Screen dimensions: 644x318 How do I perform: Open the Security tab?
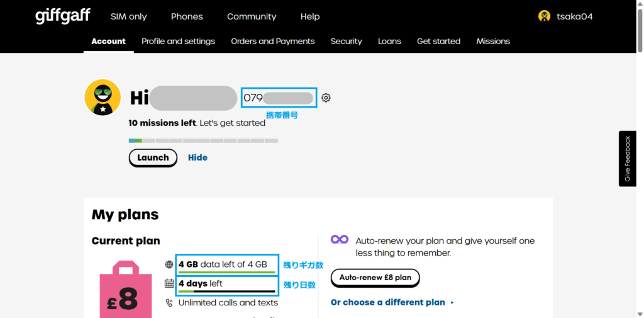(x=347, y=41)
